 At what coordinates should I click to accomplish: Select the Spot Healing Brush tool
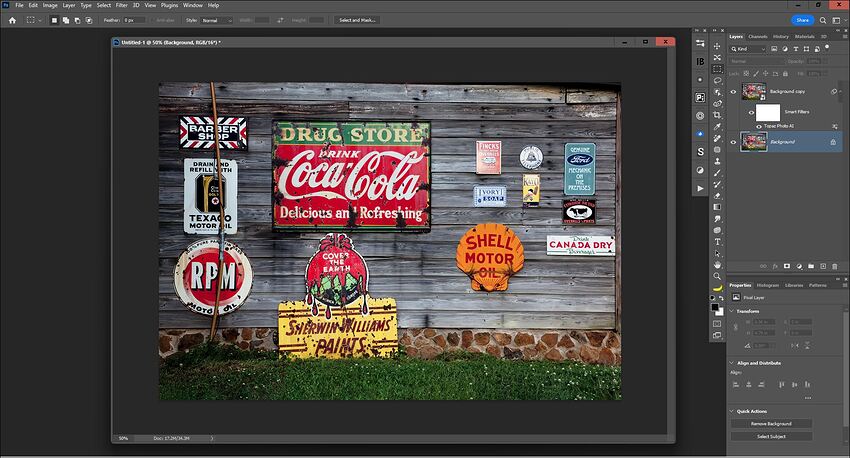click(717, 138)
